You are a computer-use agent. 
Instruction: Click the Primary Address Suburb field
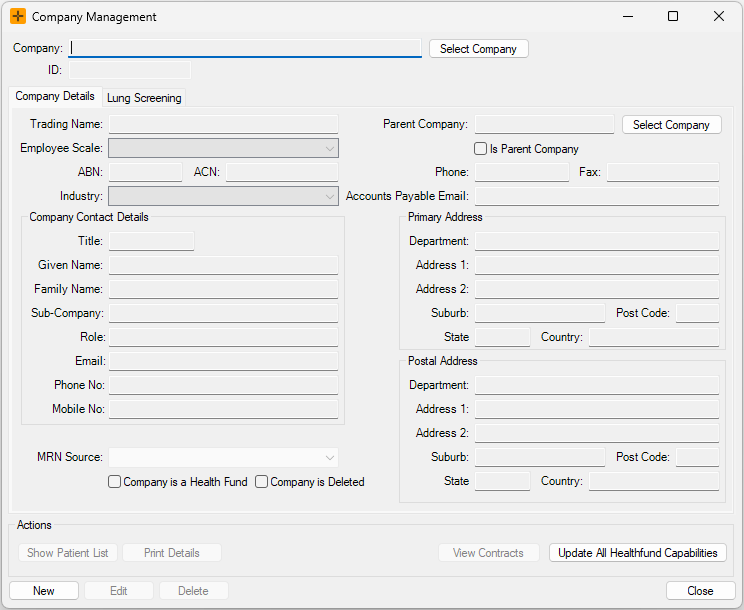point(539,314)
